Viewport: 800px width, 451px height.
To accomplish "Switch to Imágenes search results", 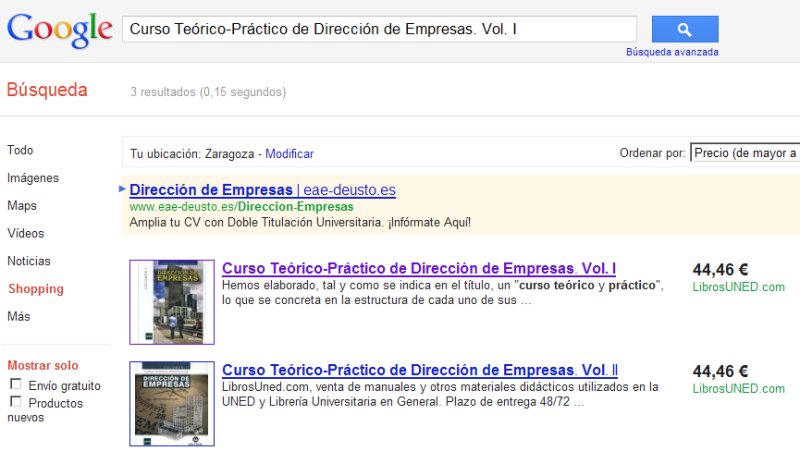I will pos(33,178).
